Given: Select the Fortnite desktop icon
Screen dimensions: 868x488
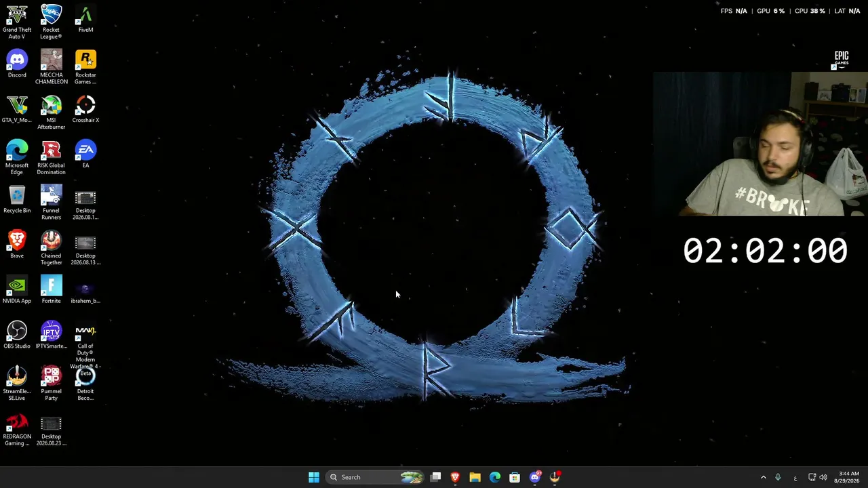Looking at the screenshot, I should (51, 290).
